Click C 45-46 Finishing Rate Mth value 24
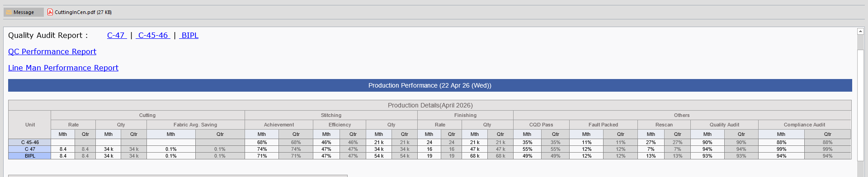This screenshot has width=868, height=177. 429,142
